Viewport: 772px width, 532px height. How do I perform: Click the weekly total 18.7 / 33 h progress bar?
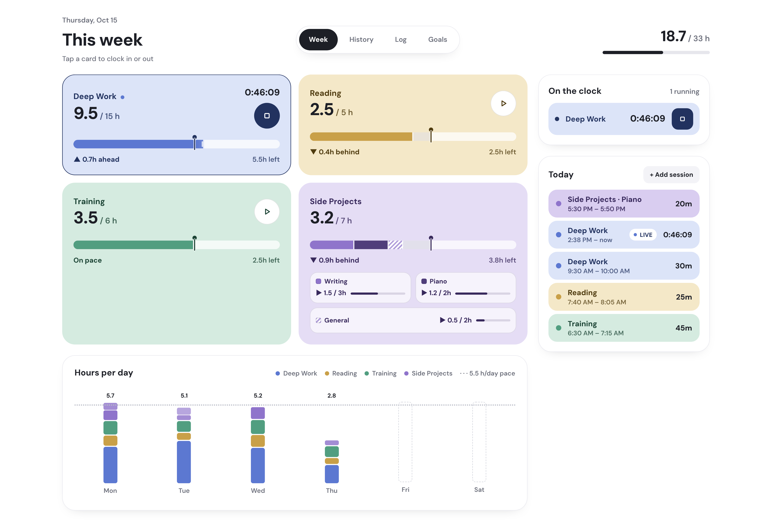[656, 52]
